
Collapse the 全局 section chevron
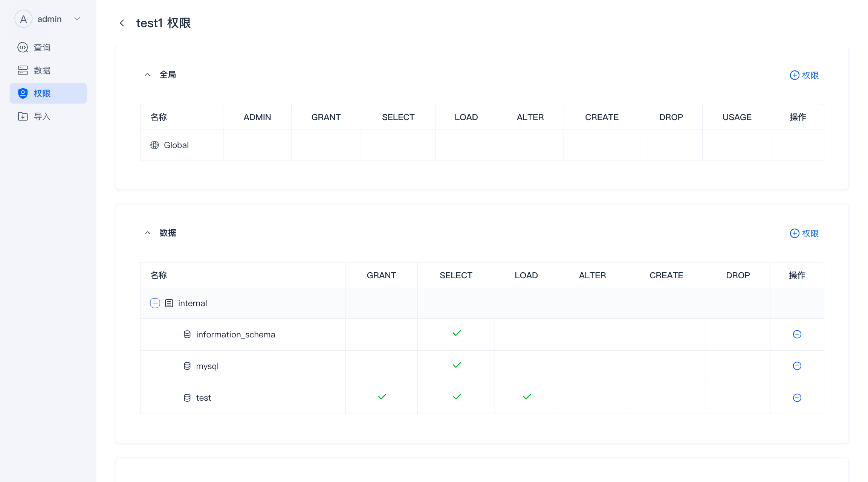point(147,75)
